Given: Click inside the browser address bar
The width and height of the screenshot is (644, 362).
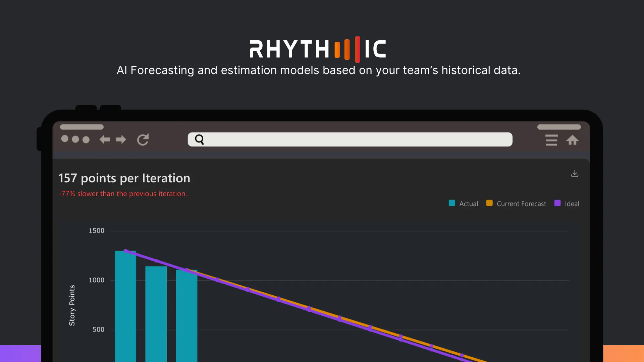Looking at the screenshot, I should (x=350, y=139).
